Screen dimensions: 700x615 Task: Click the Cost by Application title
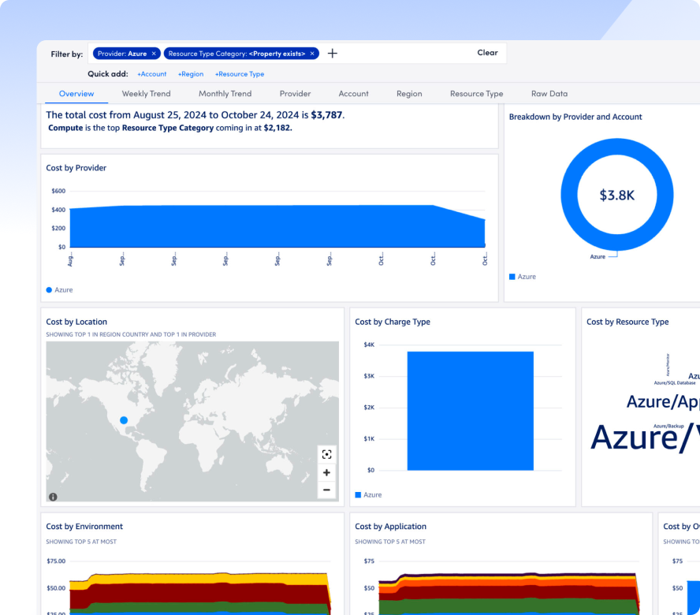(x=391, y=527)
